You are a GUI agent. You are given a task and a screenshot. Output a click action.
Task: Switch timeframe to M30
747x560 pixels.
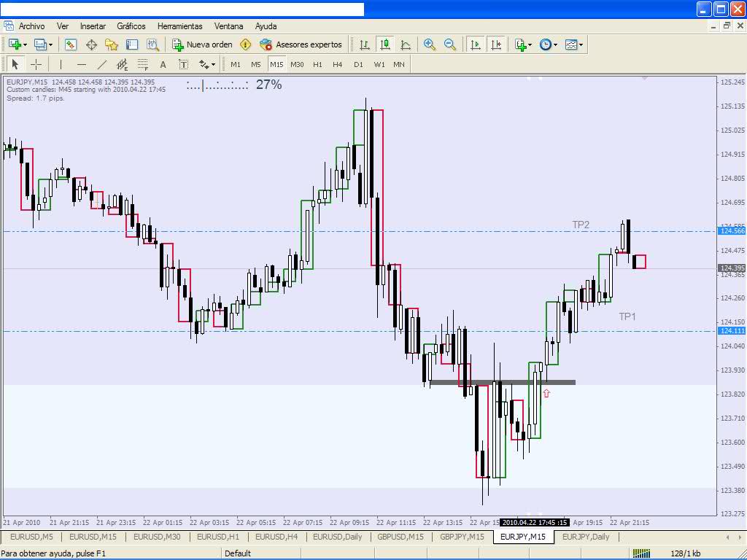[297, 64]
